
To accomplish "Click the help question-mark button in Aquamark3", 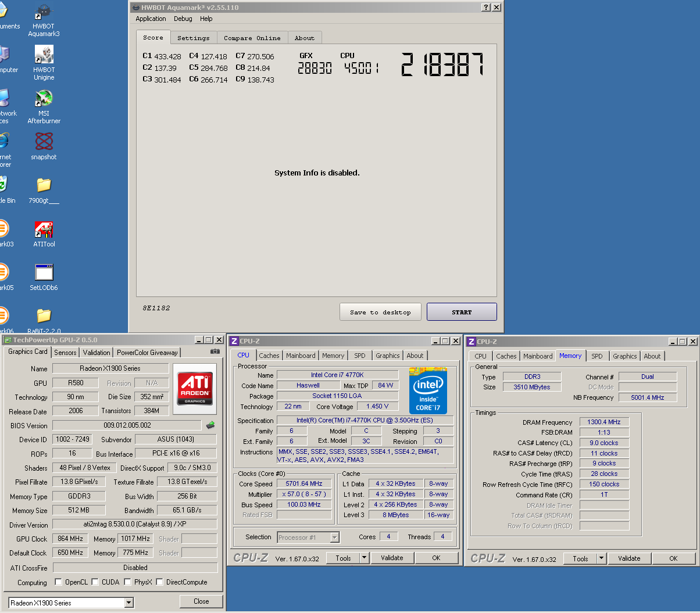I will [x=486, y=7].
